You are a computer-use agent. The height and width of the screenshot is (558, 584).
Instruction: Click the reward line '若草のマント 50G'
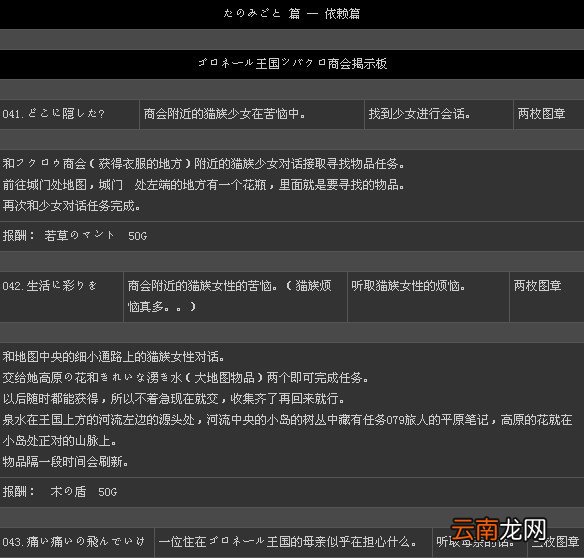coord(74,235)
